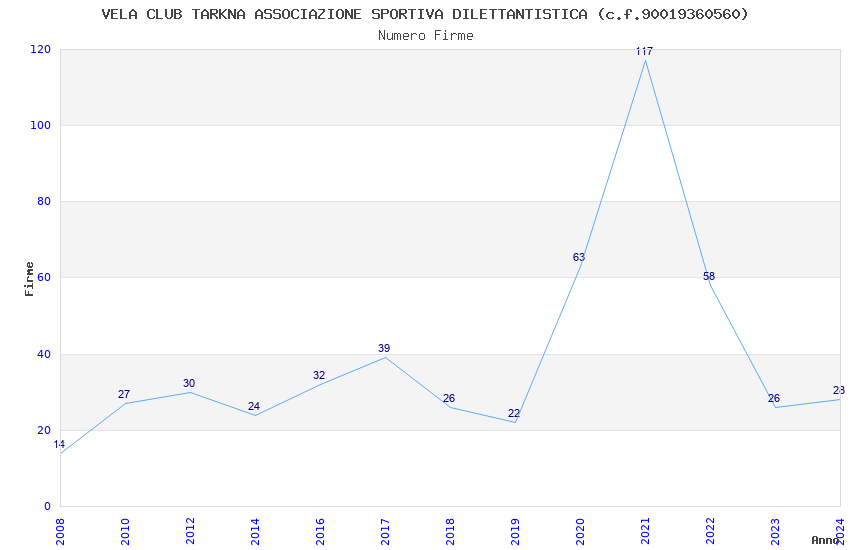Click the x-axis year 2008
The image size is (850, 550).
click(x=60, y=531)
